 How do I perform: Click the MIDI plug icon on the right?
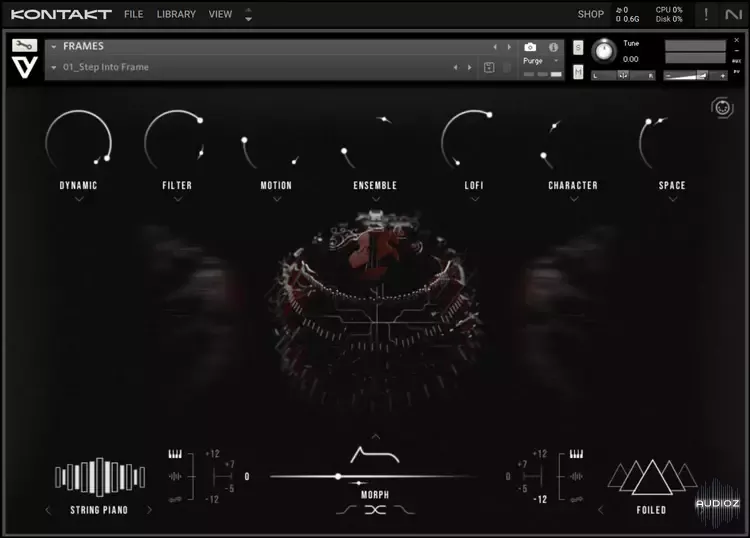pyautogui.click(x=722, y=108)
